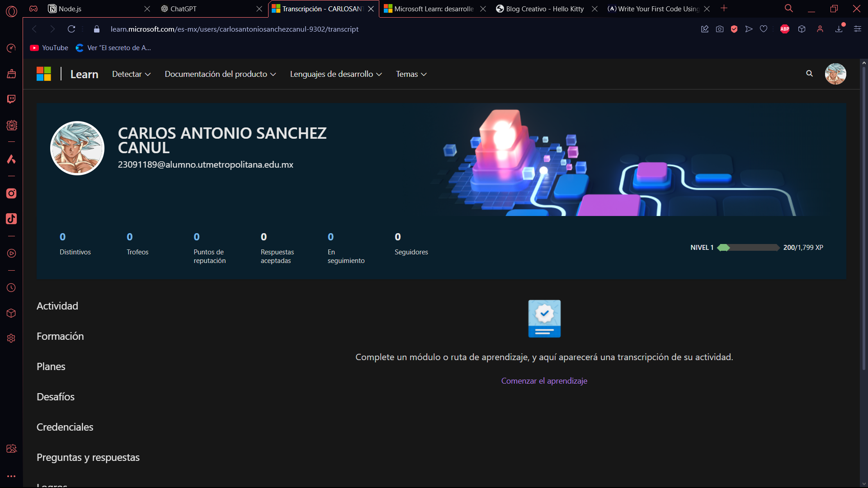Open Extensions cube icon in sidebar
Screen dimensions: 868x488
point(11,313)
